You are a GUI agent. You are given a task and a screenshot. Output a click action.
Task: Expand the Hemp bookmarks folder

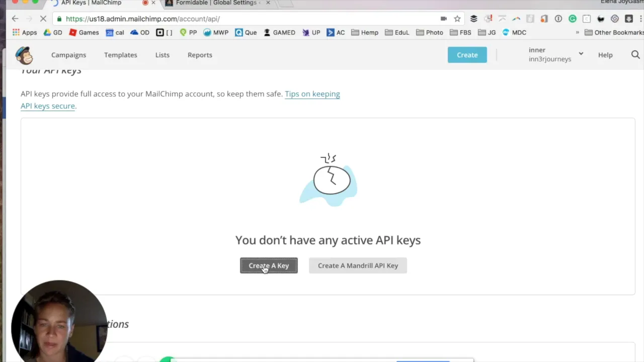[x=365, y=32]
